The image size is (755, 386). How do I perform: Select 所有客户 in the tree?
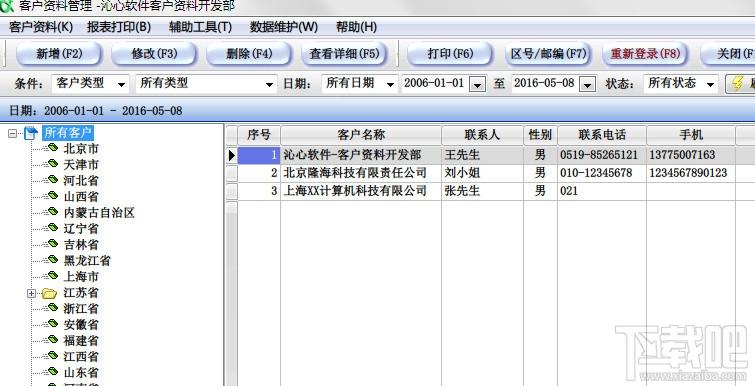pyautogui.click(x=68, y=133)
